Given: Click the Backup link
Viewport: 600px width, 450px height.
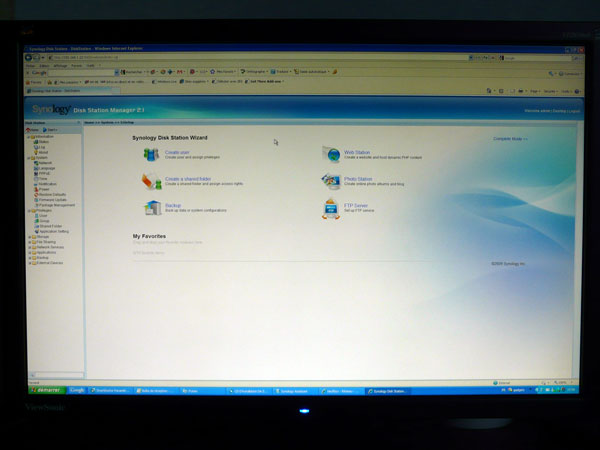Looking at the screenshot, I should [173, 205].
